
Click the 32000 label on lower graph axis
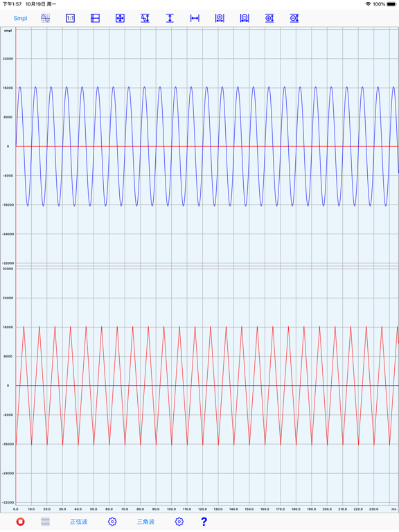(x=8, y=269)
